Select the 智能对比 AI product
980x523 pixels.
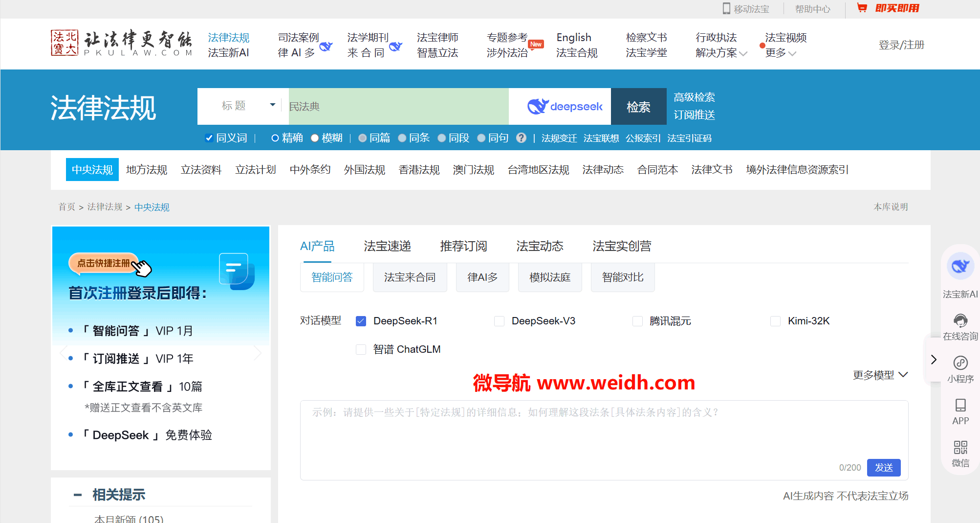click(x=623, y=277)
